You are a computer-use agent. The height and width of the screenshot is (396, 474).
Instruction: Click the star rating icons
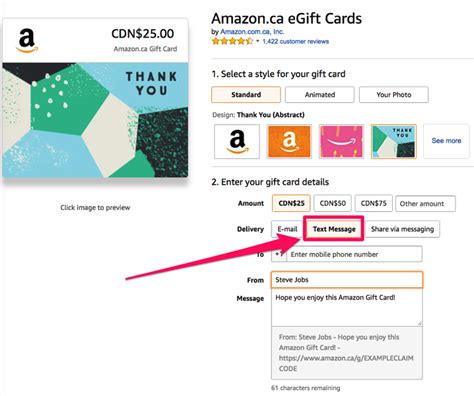(x=232, y=41)
